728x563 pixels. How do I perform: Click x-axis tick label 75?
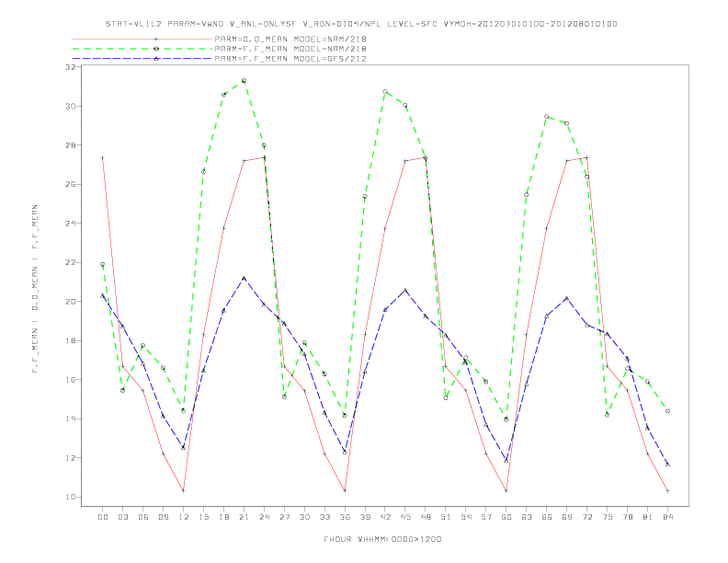click(x=608, y=517)
